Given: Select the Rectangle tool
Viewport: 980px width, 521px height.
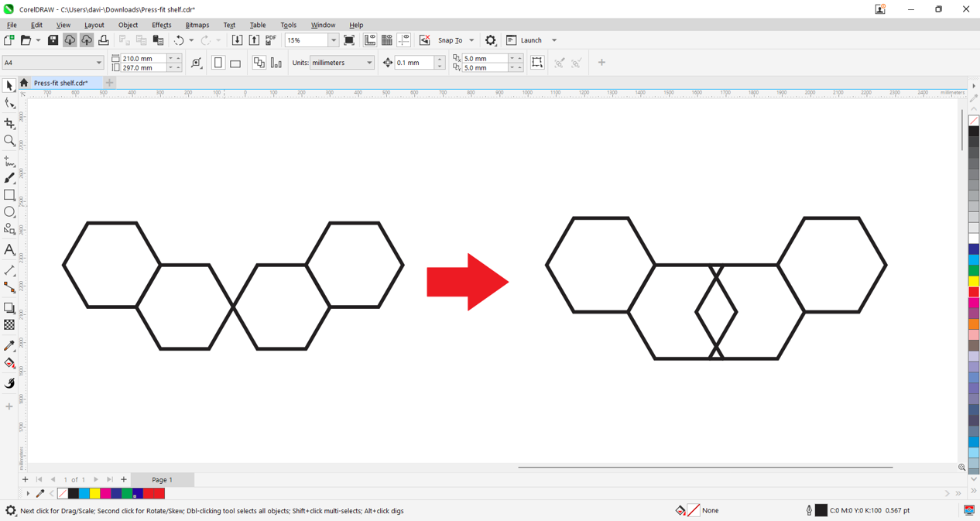Looking at the screenshot, I should tap(9, 195).
